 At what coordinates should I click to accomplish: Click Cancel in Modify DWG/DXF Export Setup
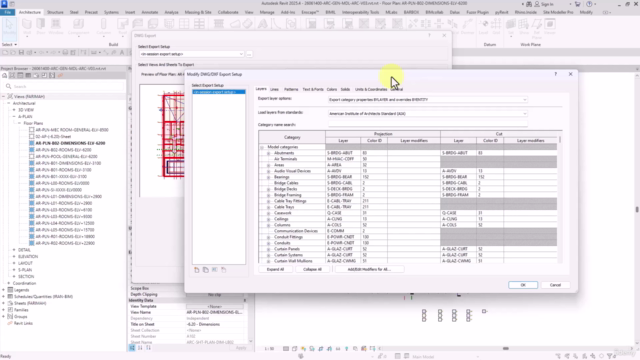[555, 285]
